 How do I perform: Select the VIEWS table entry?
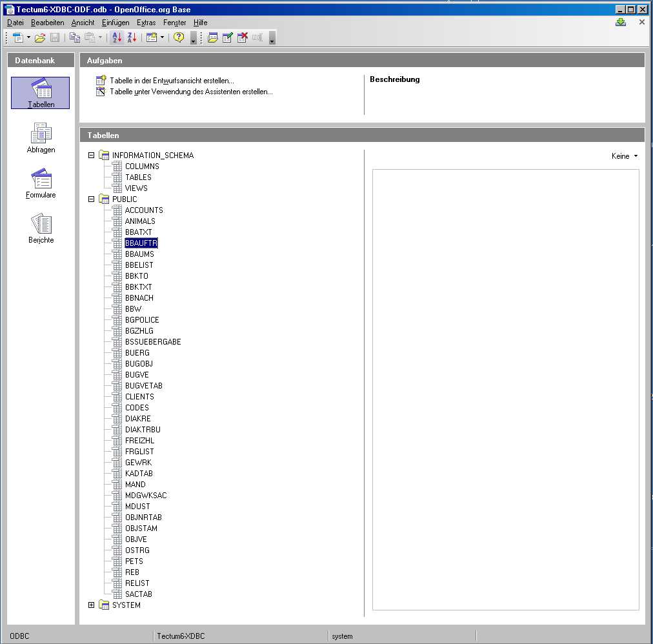pyautogui.click(x=136, y=188)
